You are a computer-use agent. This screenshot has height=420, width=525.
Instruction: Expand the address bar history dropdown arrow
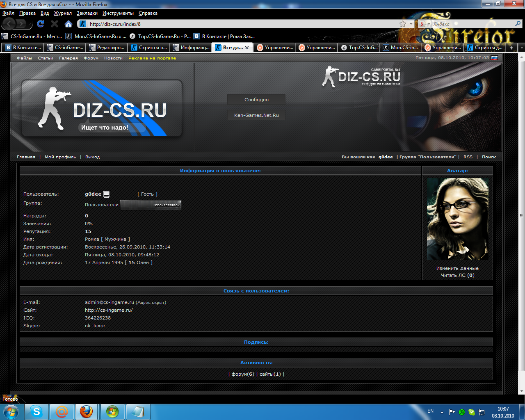pyautogui.click(x=411, y=24)
